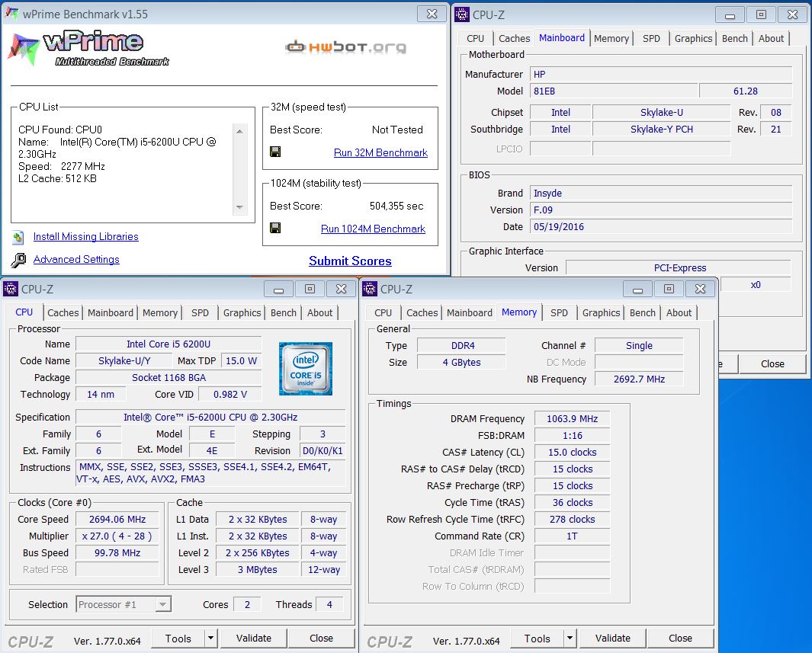Click the CPU List scrollbar up arrow
Viewport: 812px width, 653px height.
point(239,131)
